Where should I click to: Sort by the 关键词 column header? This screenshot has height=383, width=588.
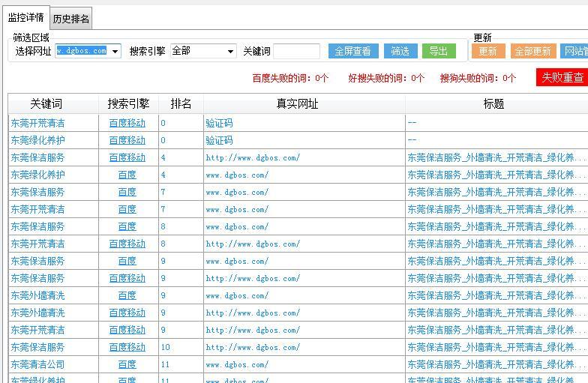(53, 103)
